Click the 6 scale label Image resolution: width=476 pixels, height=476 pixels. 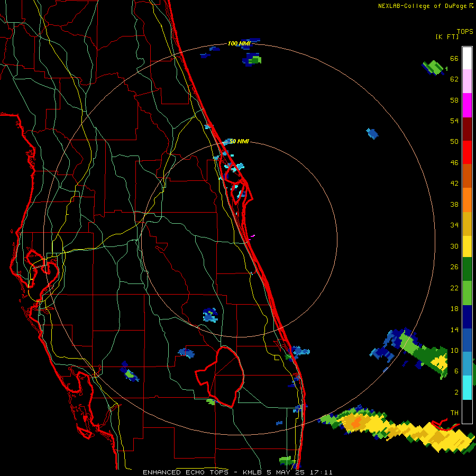pyautogui.click(x=456, y=371)
